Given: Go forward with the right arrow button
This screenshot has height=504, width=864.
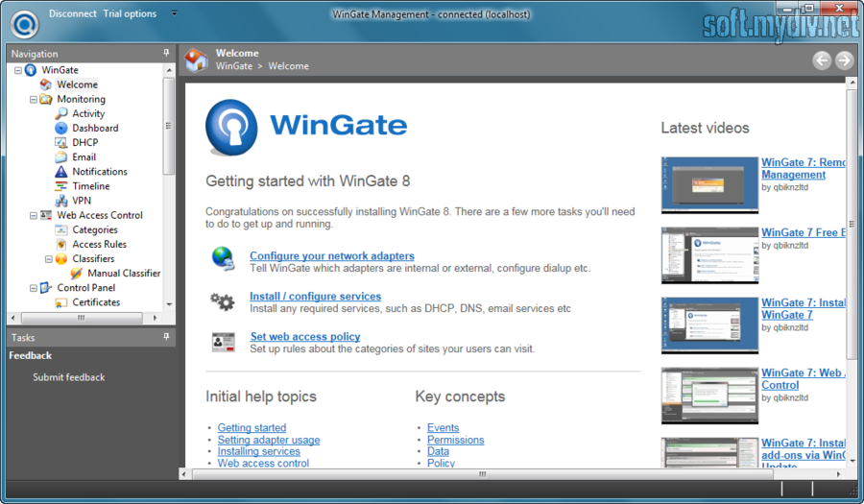Looking at the screenshot, I should tap(844, 60).
